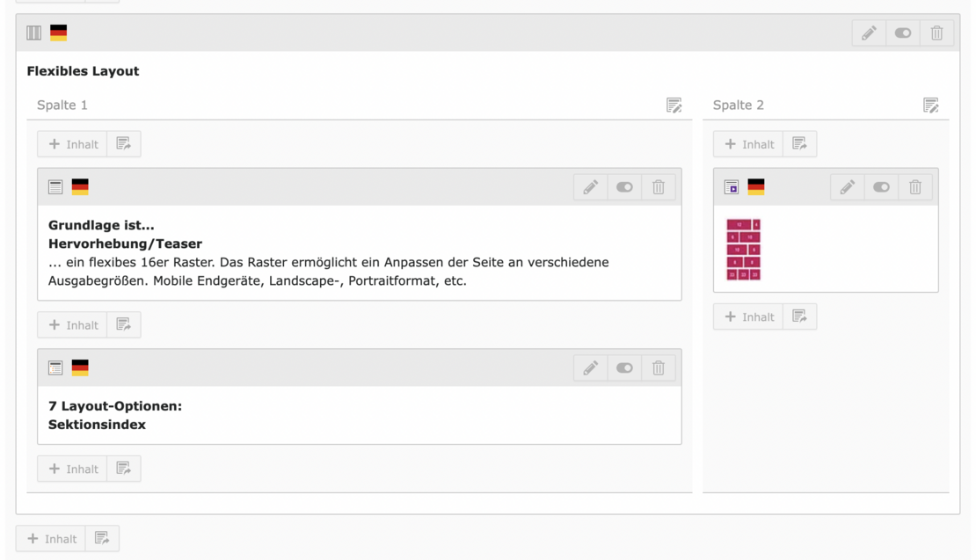This screenshot has height=560, width=976.
Task: Delete the Grundlage ist... content element
Action: (659, 187)
